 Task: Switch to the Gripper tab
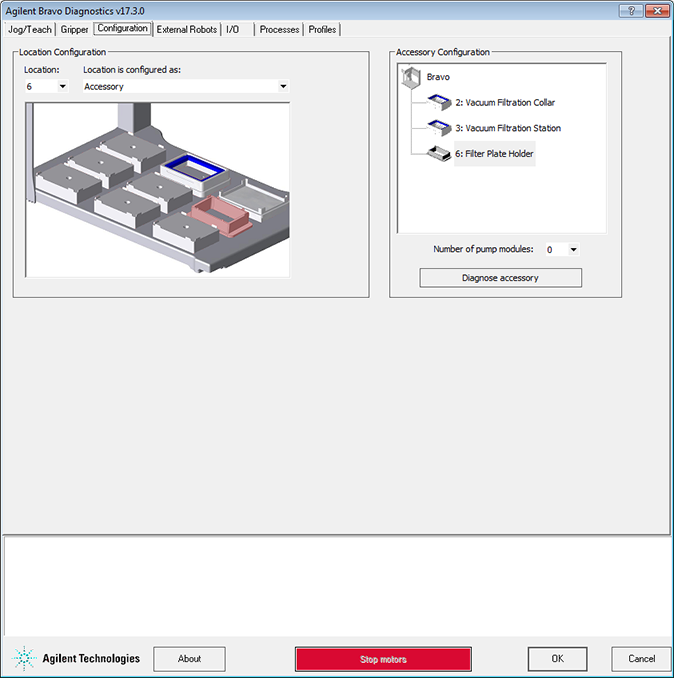(x=74, y=29)
